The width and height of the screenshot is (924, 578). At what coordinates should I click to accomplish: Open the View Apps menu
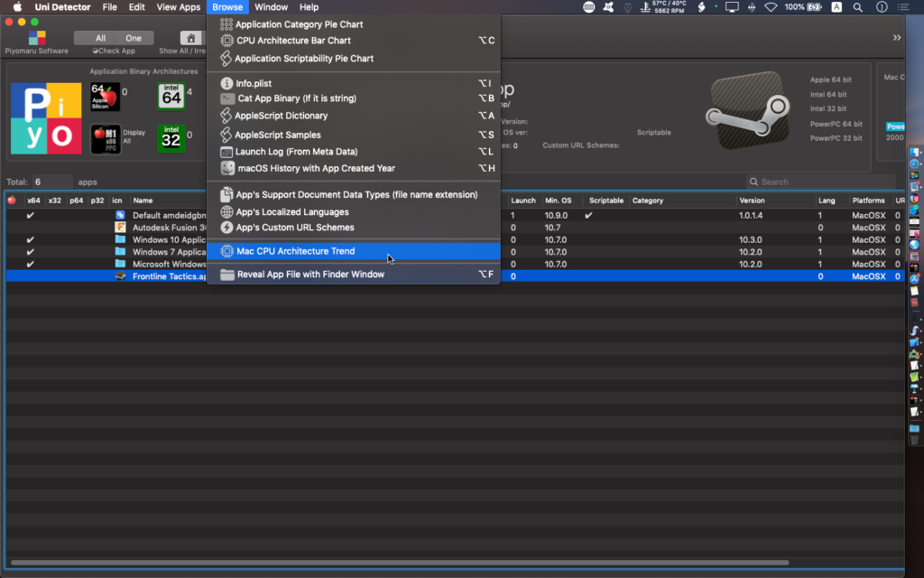[179, 7]
